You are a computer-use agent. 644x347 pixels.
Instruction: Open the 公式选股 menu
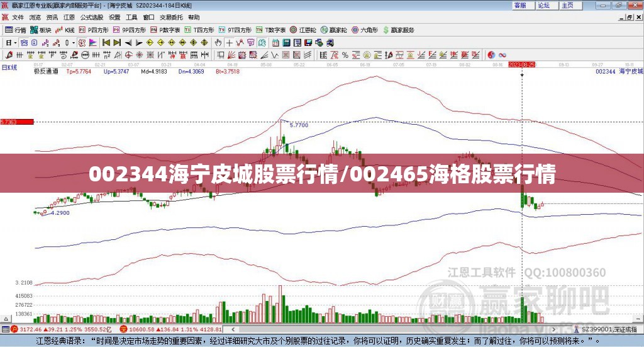[92, 17]
